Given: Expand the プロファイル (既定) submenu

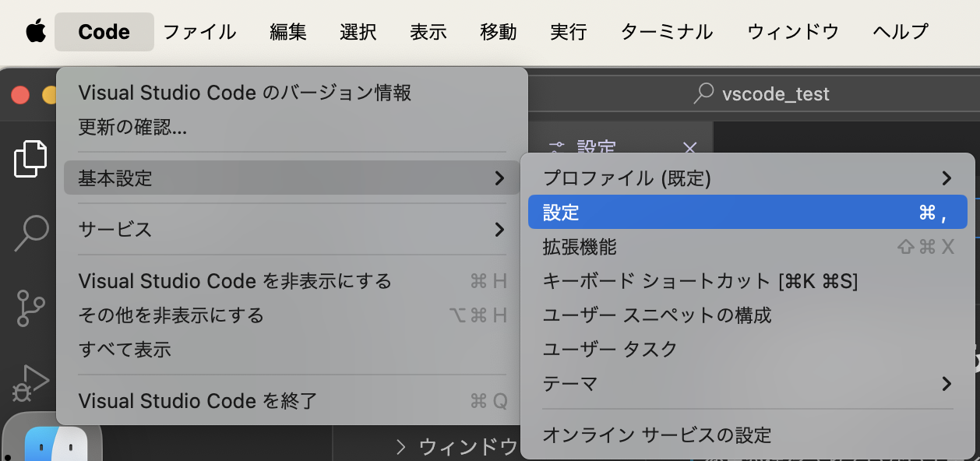Looking at the screenshot, I should (x=748, y=178).
